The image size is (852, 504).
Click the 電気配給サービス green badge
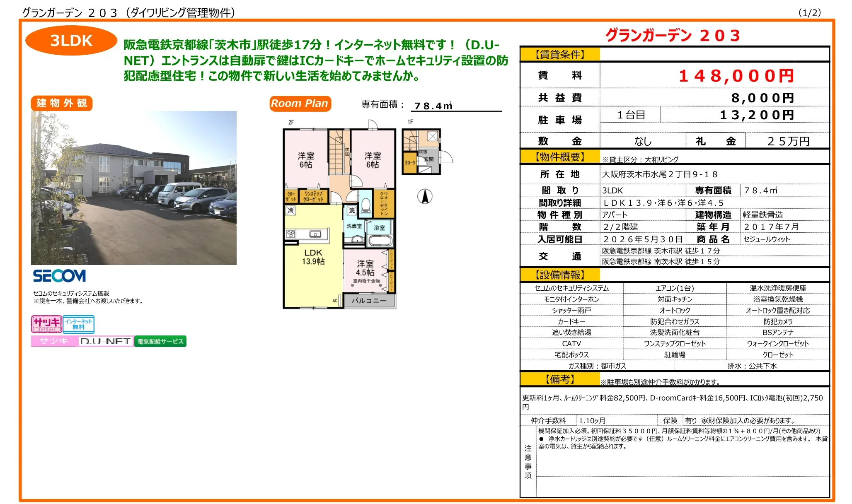[161, 341]
